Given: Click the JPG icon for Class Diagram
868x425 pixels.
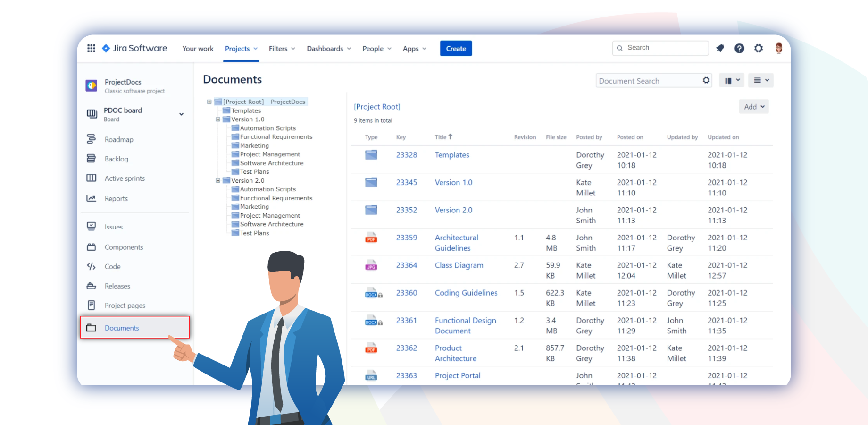Looking at the screenshot, I should point(371,265).
